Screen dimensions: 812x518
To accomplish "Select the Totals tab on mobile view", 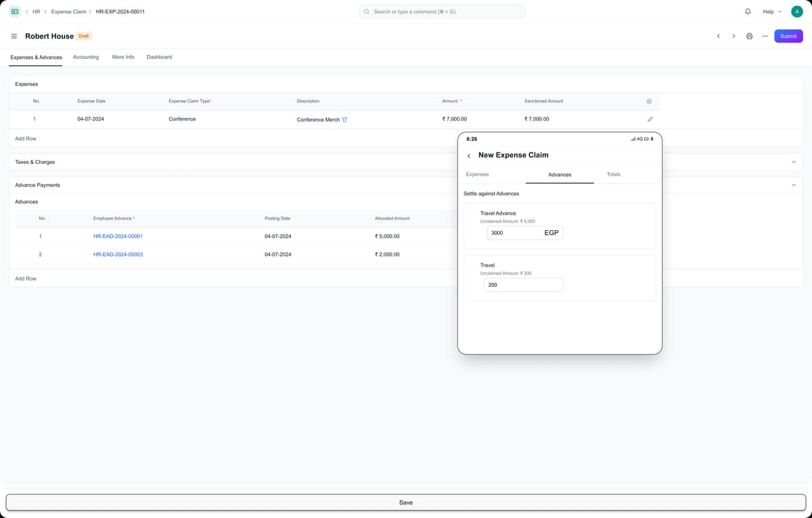I will [613, 175].
